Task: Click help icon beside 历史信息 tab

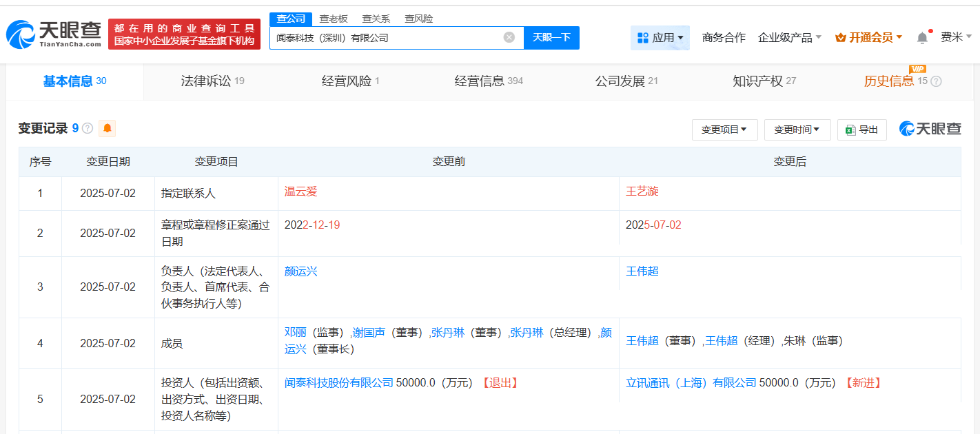Action: tap(936, 81)
